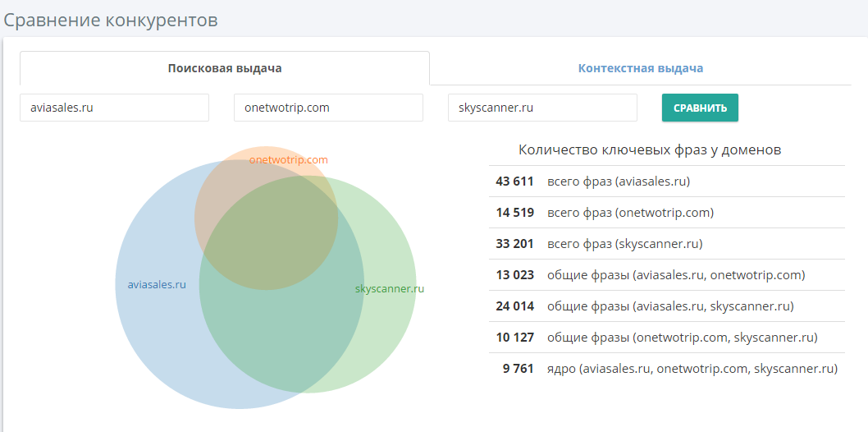
Task: Click the 24 014 общие фразы row
Action: point(666,306)
